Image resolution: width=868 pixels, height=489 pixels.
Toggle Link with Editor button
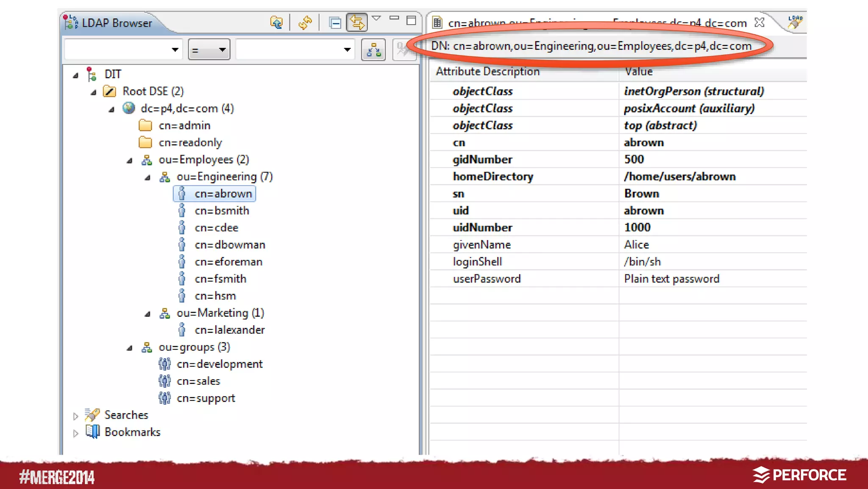tap(356, 22)
